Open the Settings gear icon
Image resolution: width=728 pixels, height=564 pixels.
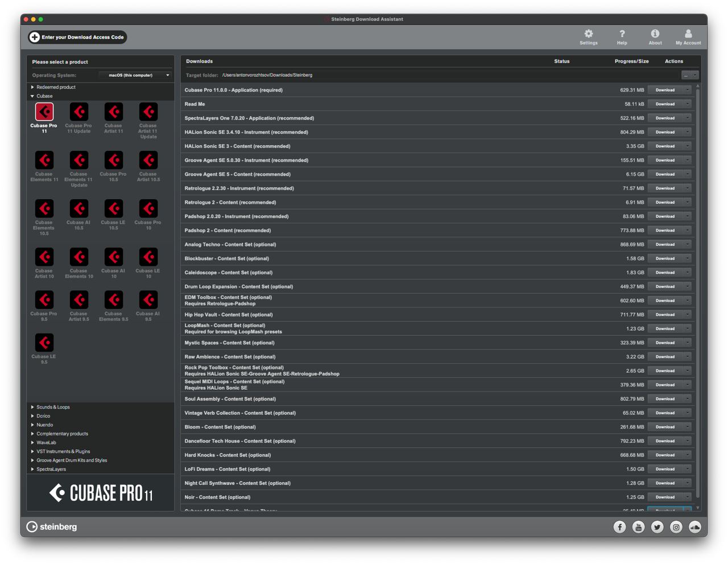(x=589, y=34)
